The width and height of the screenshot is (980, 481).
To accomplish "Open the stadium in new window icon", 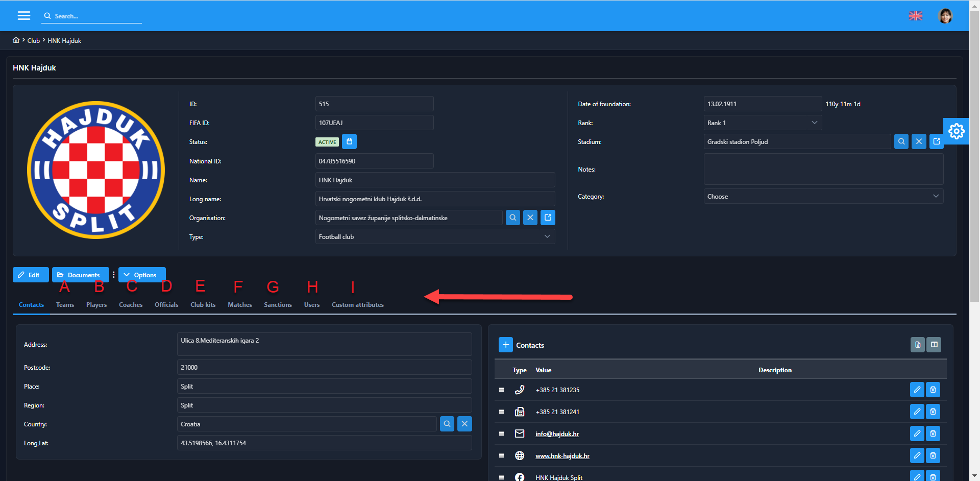I will pyautogui.click(x=936, y=141).
